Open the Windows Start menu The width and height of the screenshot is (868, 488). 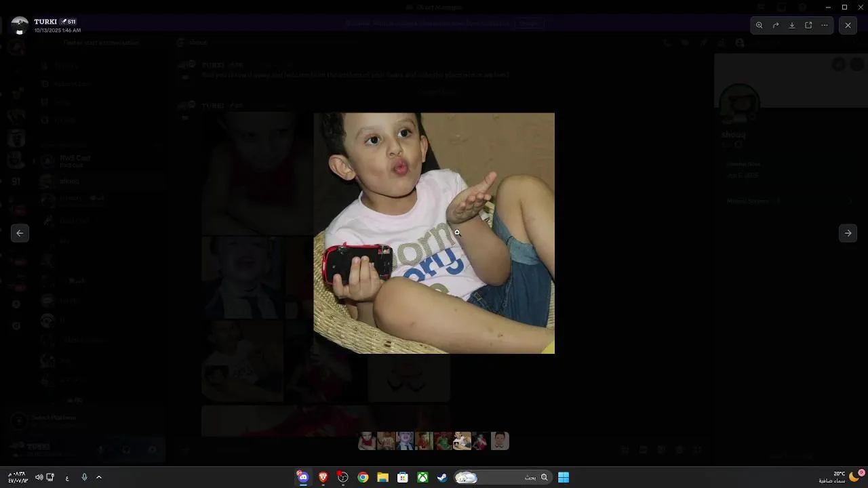564,477
